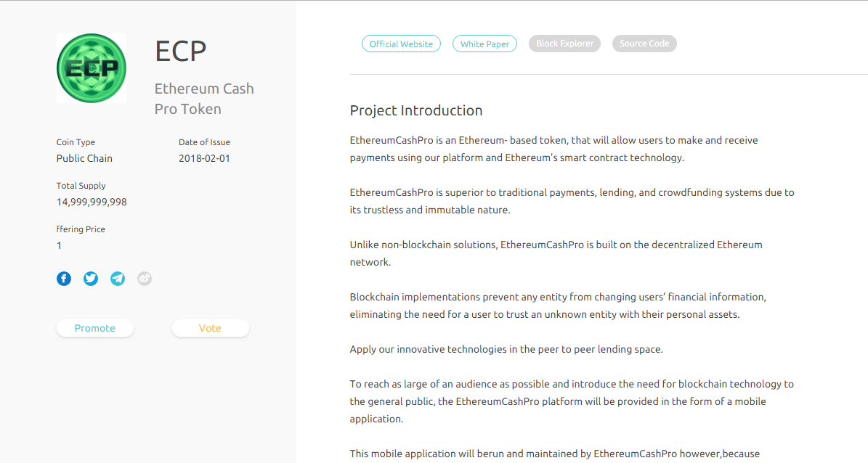This screenshot has width=868, height=463.
Task: Click the greyed-out Weibo icon
Action: (145, 279)
